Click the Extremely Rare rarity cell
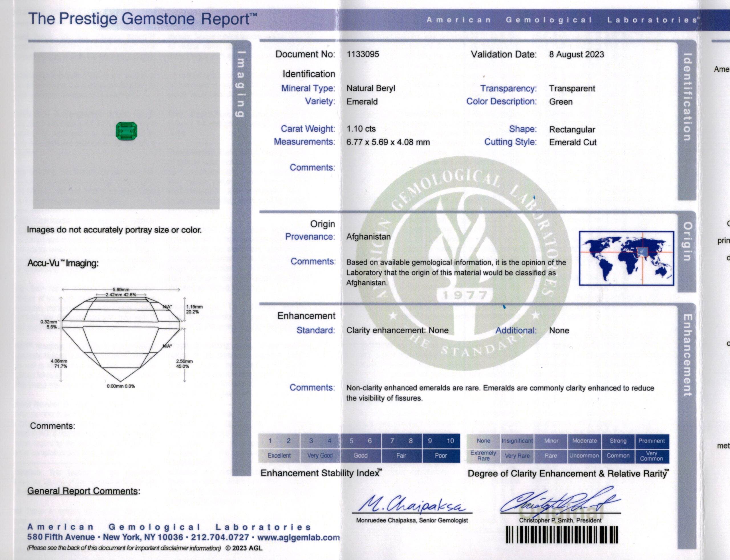The image size is (730, 560). click(483, 456)
